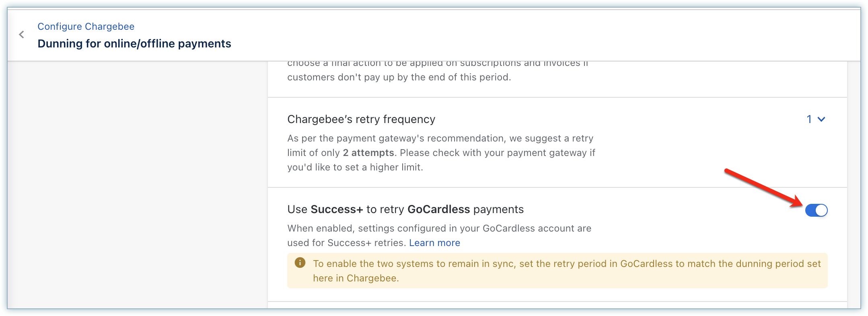Click the partially hidden final action text line

coord(437,64)
